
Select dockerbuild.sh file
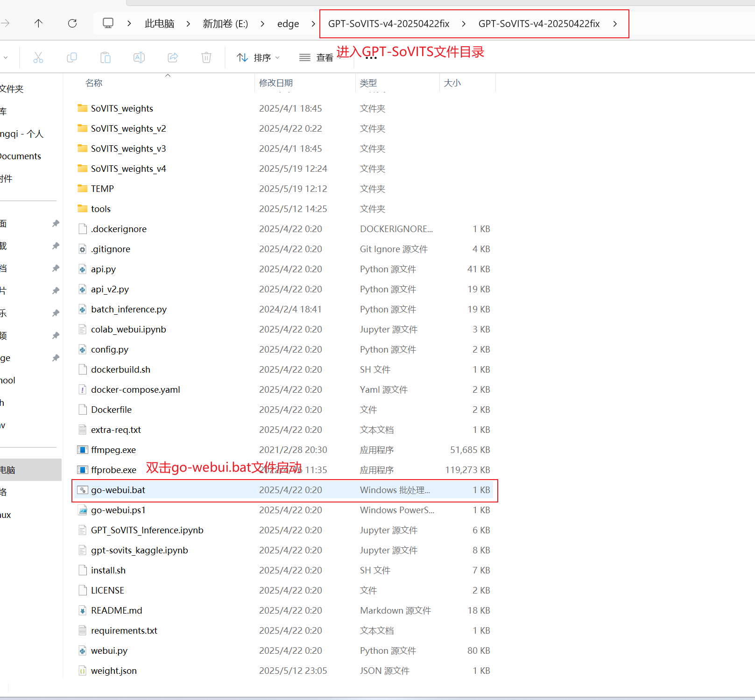(120, 369)
